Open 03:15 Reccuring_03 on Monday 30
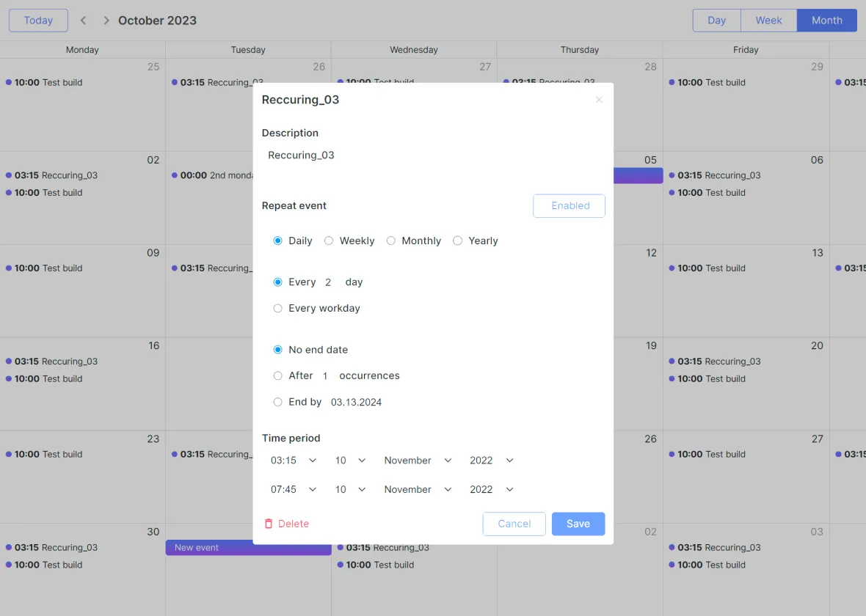The width and height of the screenshot is (866, 616). point(51,548)
